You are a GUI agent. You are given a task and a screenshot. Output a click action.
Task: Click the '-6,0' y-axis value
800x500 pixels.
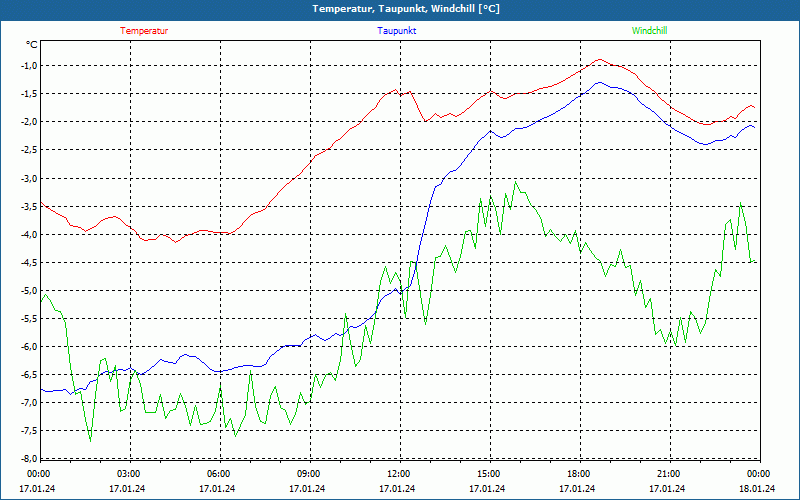[29, 346]
